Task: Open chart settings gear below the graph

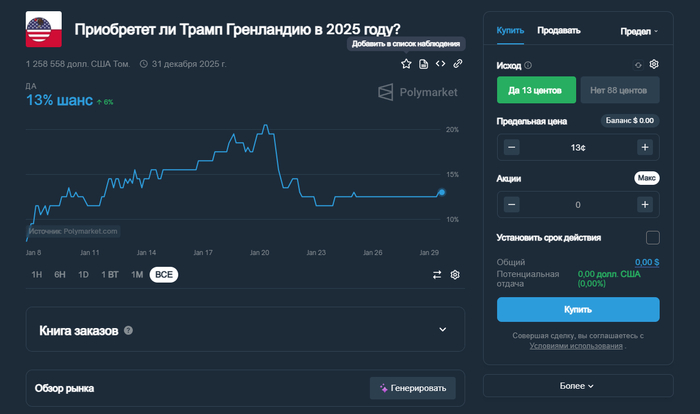Action: pyautogui.click(x=455, y=274)
